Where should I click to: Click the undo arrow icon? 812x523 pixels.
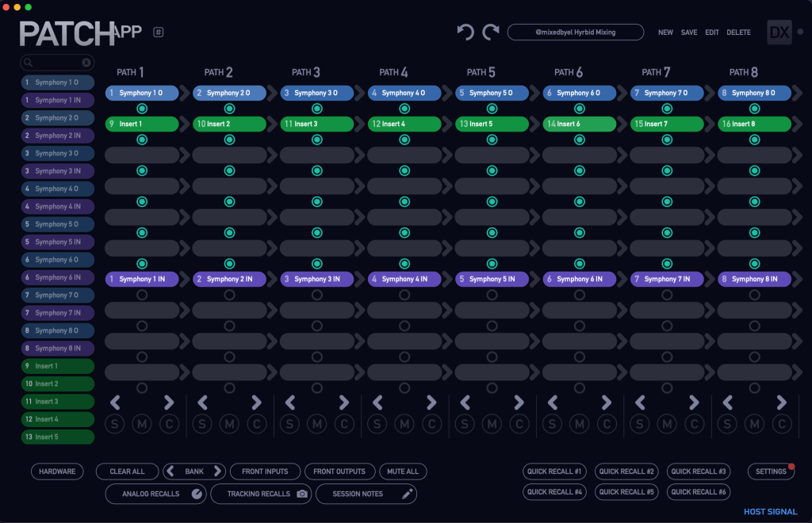(465, 32)
